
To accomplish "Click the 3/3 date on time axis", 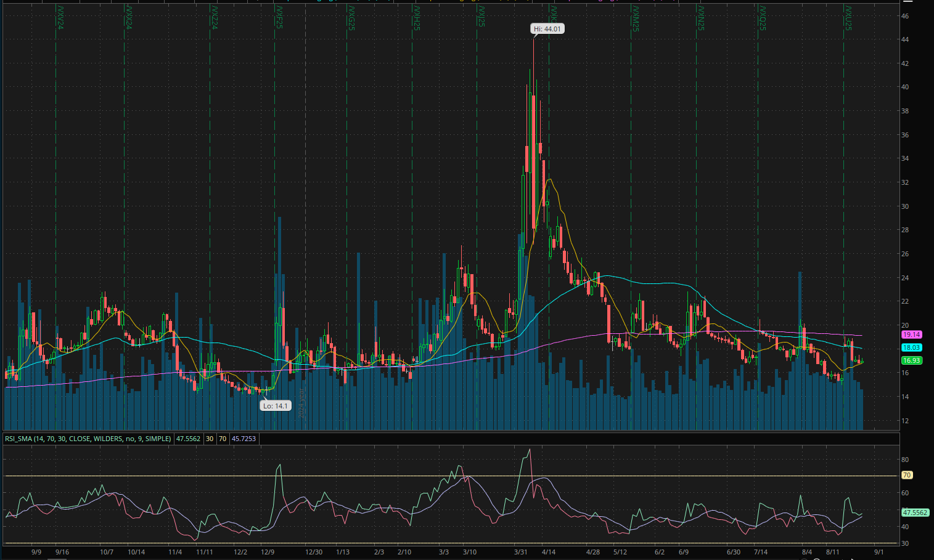I will pos(444,552).
